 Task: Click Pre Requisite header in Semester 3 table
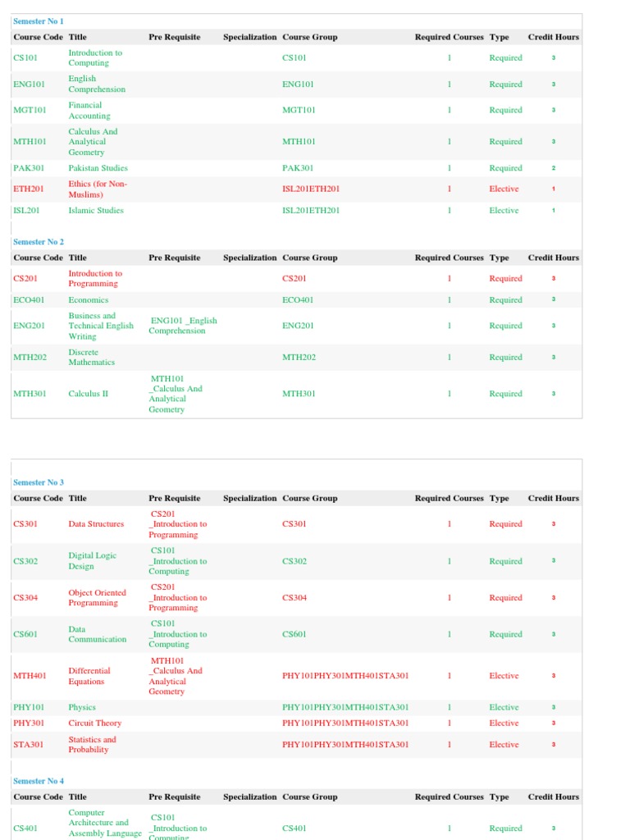pyautogui.click(x=175, y=498)
